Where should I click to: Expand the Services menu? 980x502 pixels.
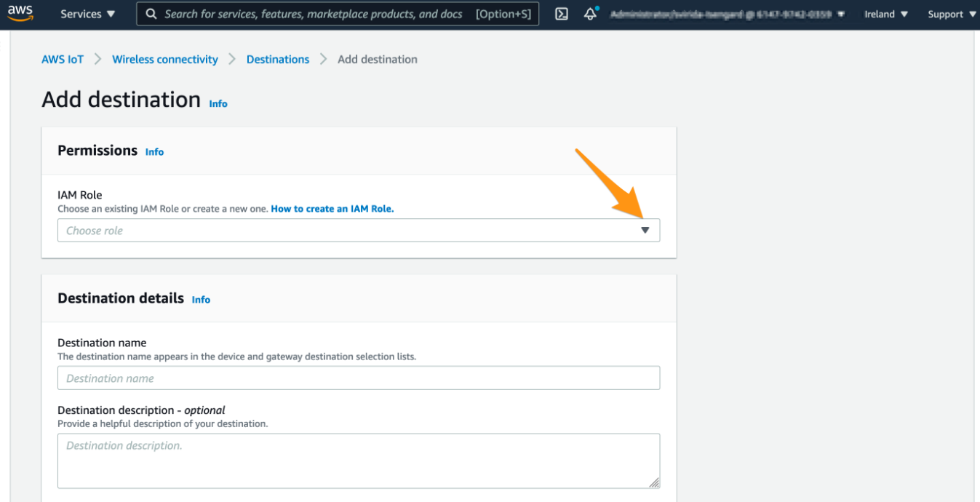pyautogui.click(x=87, y=14)
